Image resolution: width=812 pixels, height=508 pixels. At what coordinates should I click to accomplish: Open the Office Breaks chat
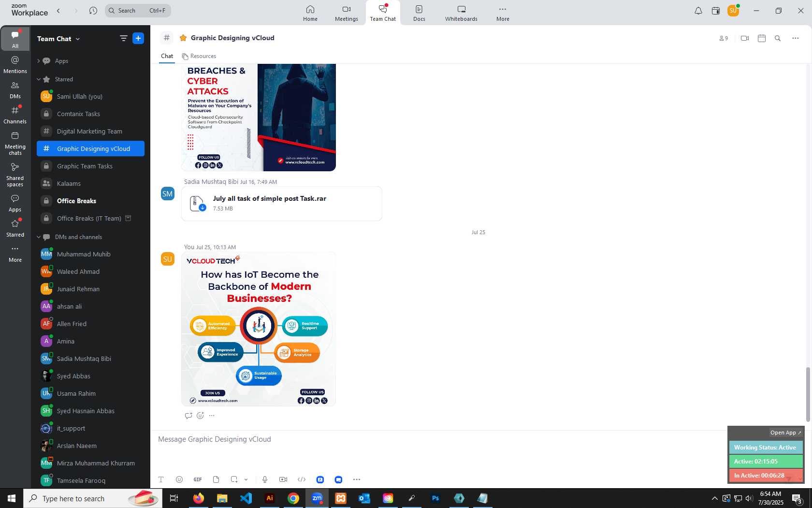coord(90,201)
